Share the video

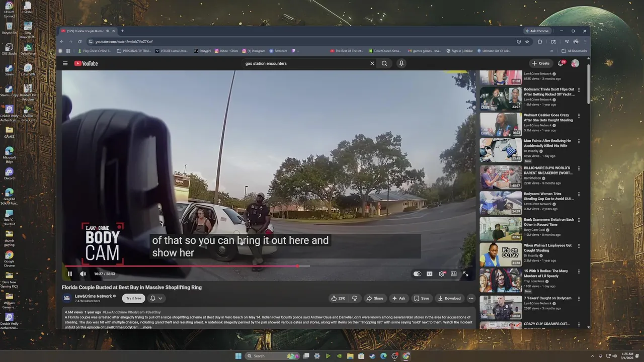(375, 298)
